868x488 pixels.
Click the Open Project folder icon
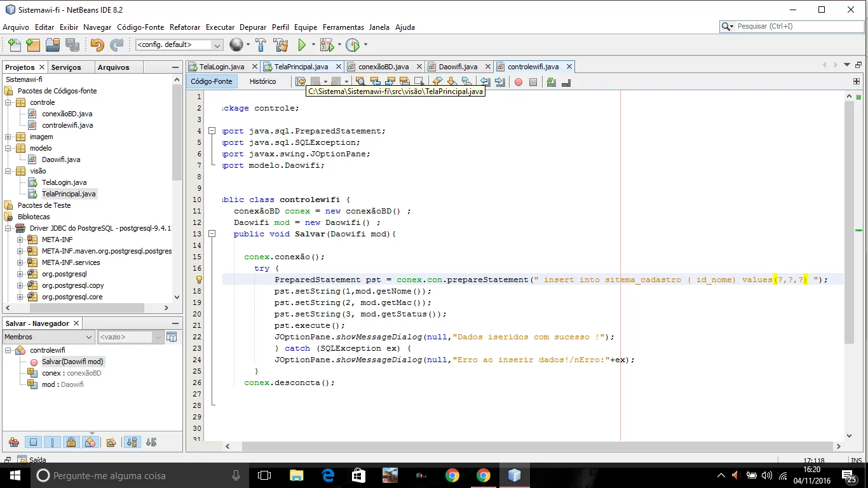[x=53, y=45]
